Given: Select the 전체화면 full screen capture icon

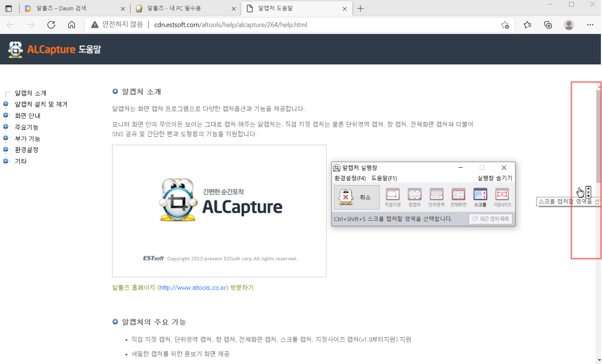Looking at the screenshot, I should click(459, 198).
